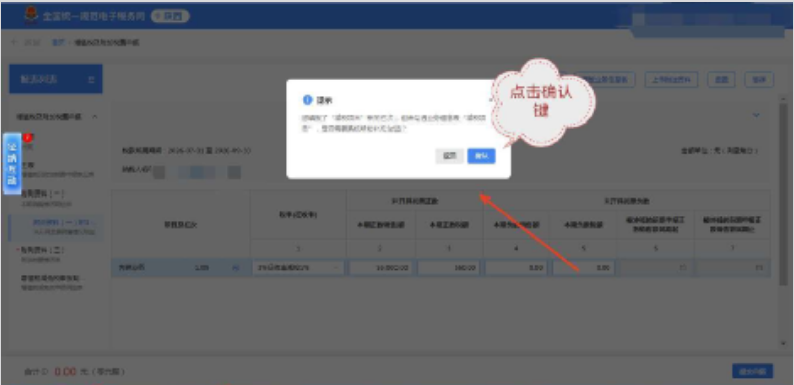Open the 3% levy rate dropdown

298,267
